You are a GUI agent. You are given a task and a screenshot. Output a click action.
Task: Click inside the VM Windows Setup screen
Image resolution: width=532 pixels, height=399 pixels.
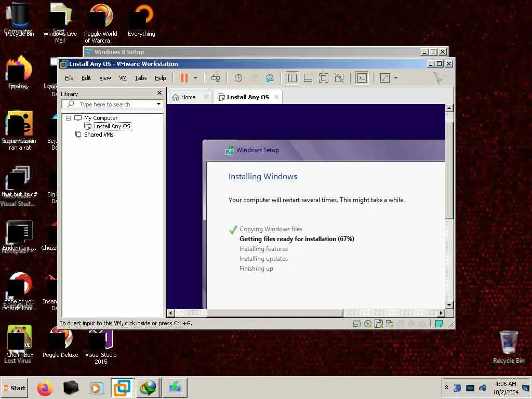[x=305, y=206]
